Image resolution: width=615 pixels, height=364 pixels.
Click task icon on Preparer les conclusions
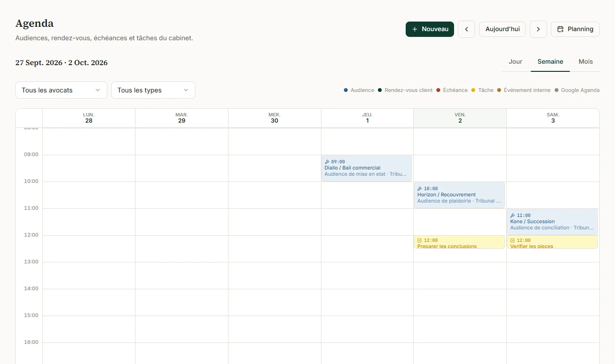point(420,240)
